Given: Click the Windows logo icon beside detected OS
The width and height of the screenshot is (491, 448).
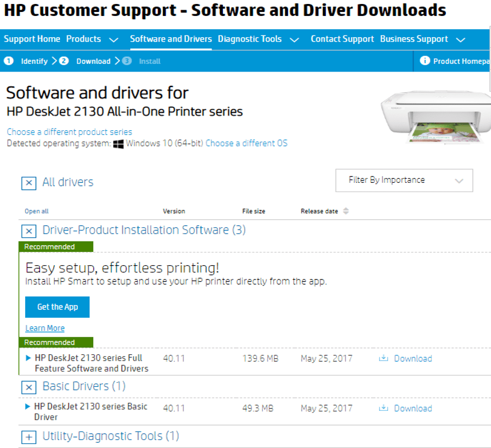Looking at the screenshot, I should (x=118, y=144).
